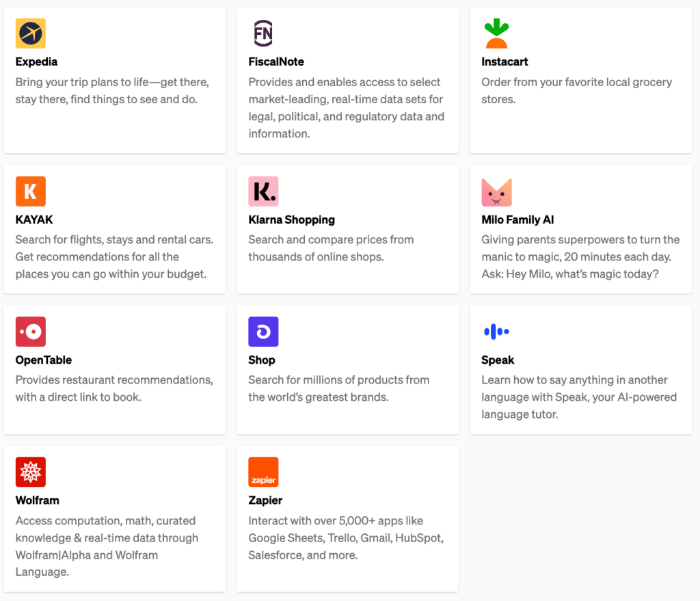Click the pink Klarna K. icon

pyautogui.click(x=263, y=191)
